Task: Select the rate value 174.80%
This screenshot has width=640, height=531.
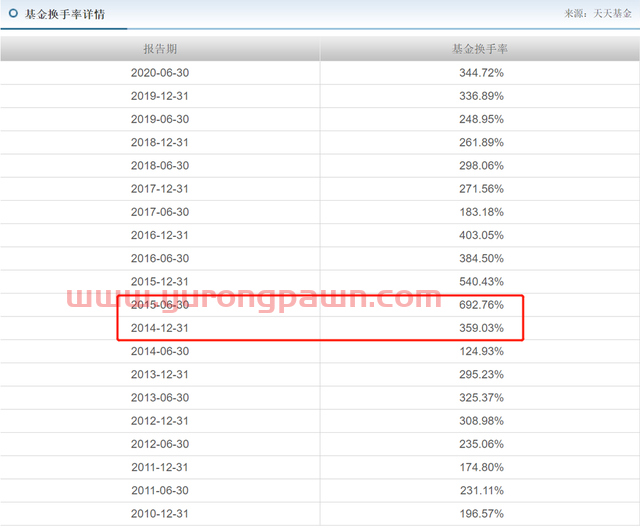Action: tap(481, 467)
